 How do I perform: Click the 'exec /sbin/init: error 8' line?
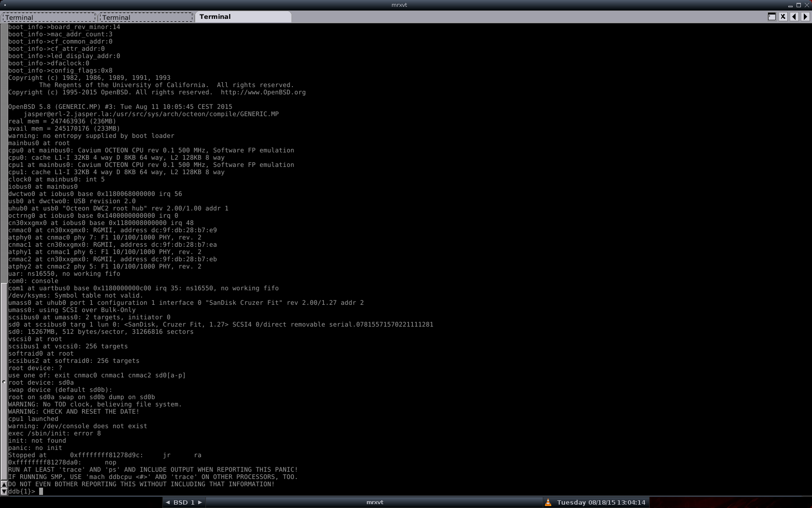[x=55, y=433]
